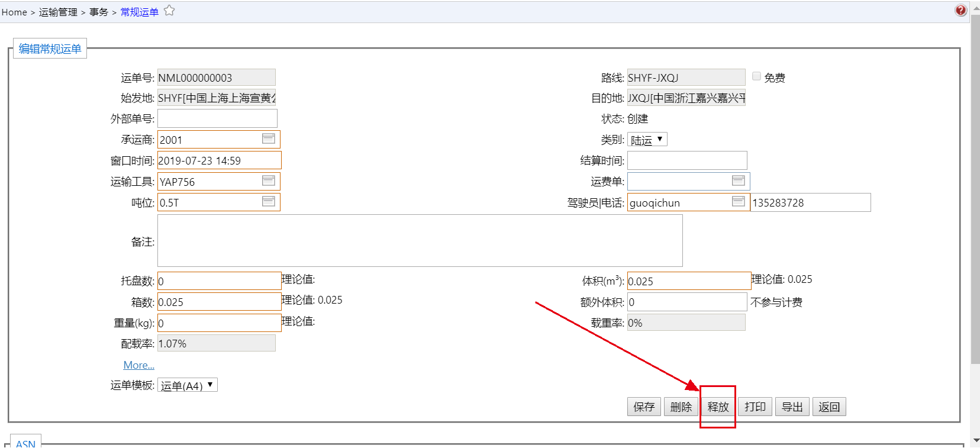980x448 pixels.
Task: Open the lookup icon in 运输工具 field
Action: coord(269,181)
